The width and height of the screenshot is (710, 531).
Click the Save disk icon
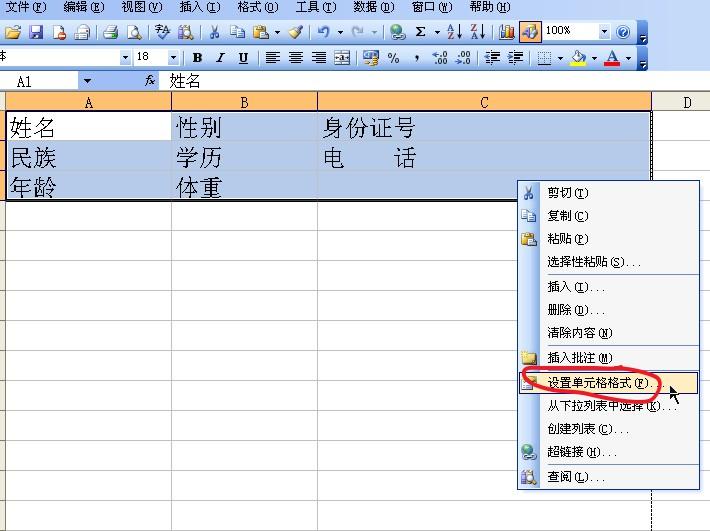[36, 32]
